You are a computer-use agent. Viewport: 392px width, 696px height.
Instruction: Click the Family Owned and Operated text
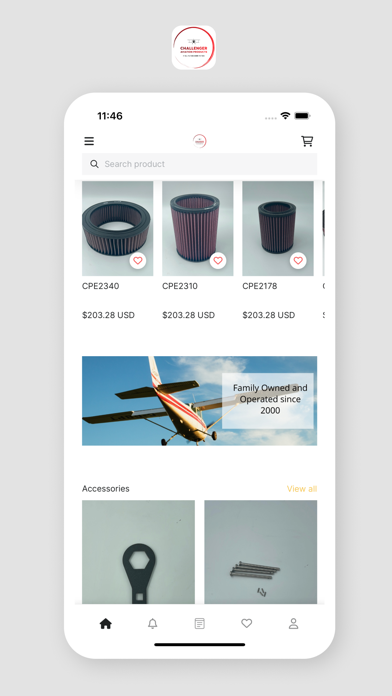[270, 399]
